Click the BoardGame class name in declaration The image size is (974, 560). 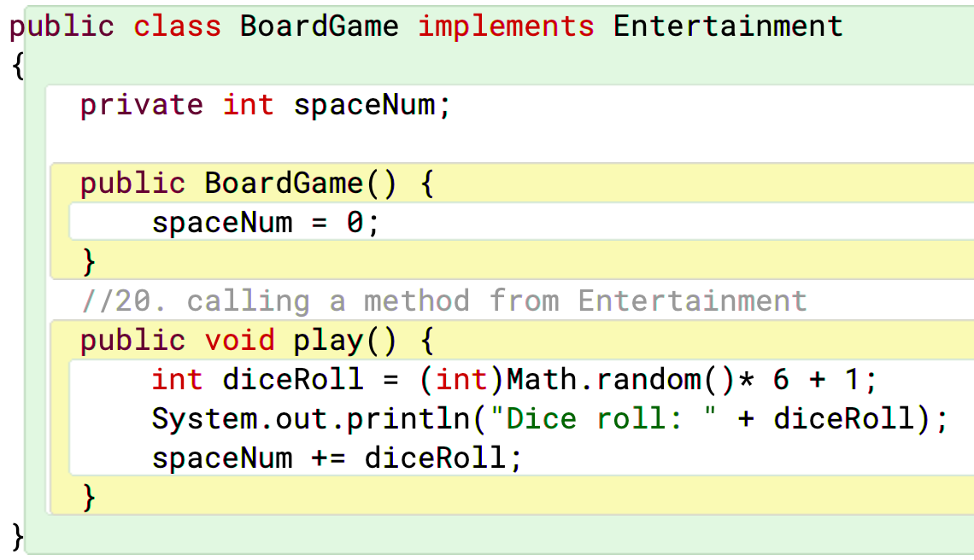pyautogui.click(x=320, y=26)
